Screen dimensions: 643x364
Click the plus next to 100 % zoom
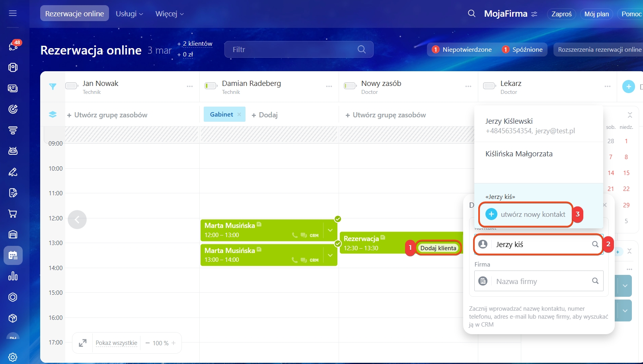173,343
